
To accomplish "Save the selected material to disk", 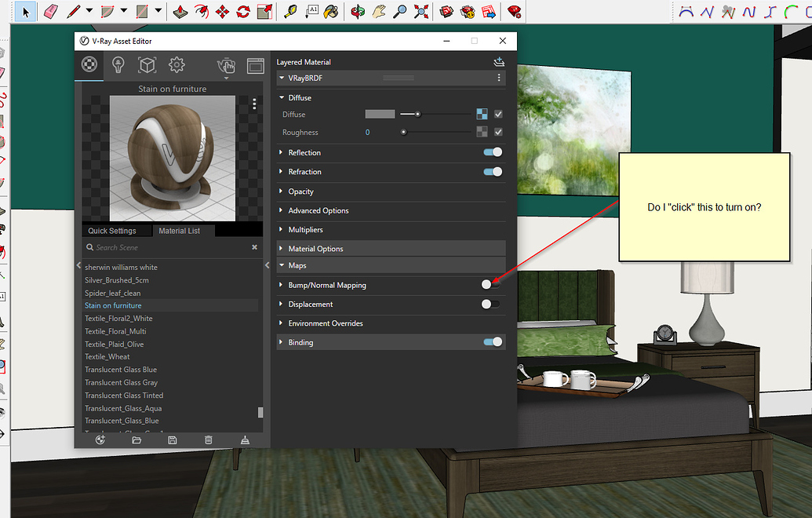I will (172, 440).
